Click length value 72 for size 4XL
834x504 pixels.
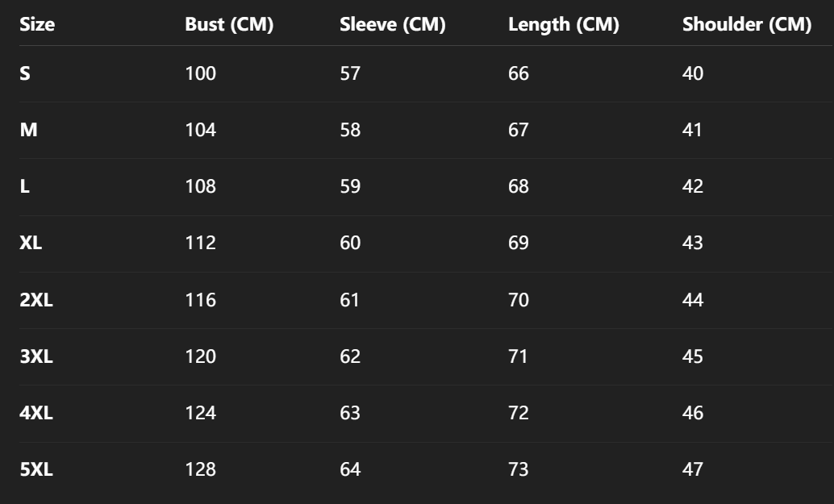click(519, 413)
